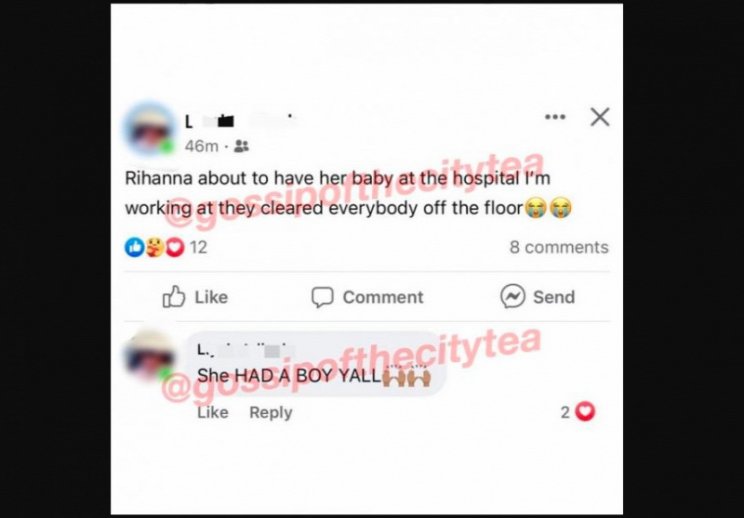
Task: Click the Like label under the post
Action: 211,297
